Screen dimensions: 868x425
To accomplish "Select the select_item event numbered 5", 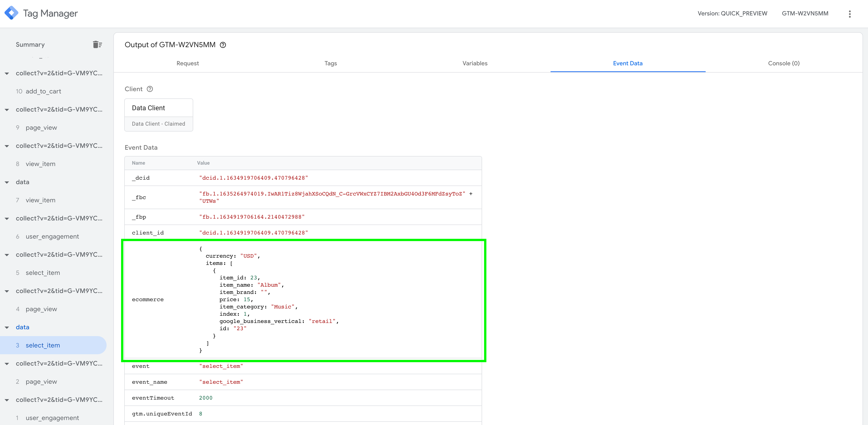I will pos(43,273).
